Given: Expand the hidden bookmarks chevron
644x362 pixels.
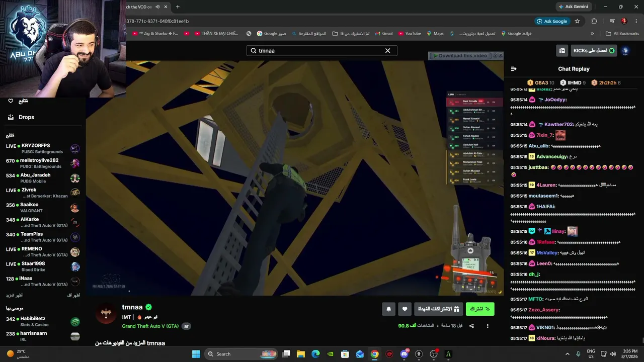Looking at the screenshot, I should coord(592,34).
